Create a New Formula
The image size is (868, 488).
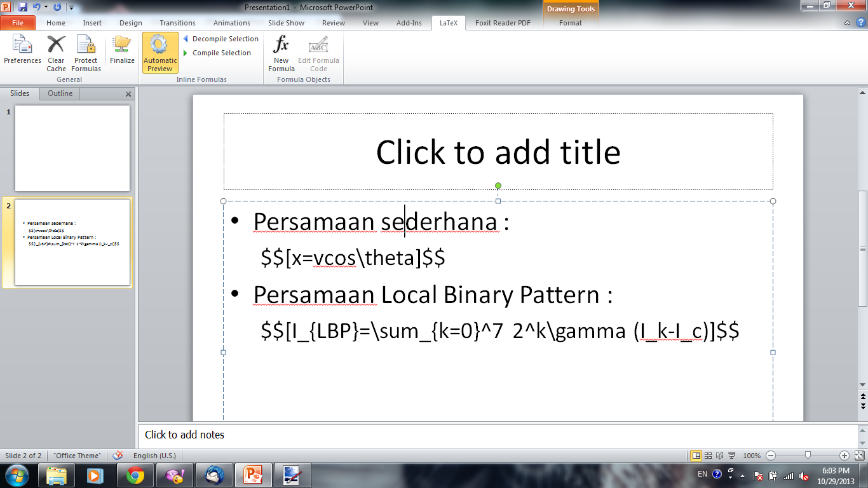point(281,51)
